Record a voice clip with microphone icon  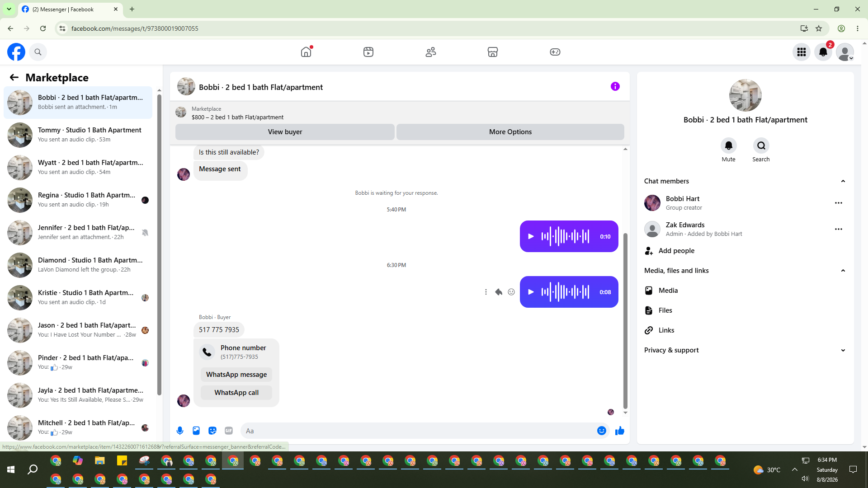pos(180,431)
